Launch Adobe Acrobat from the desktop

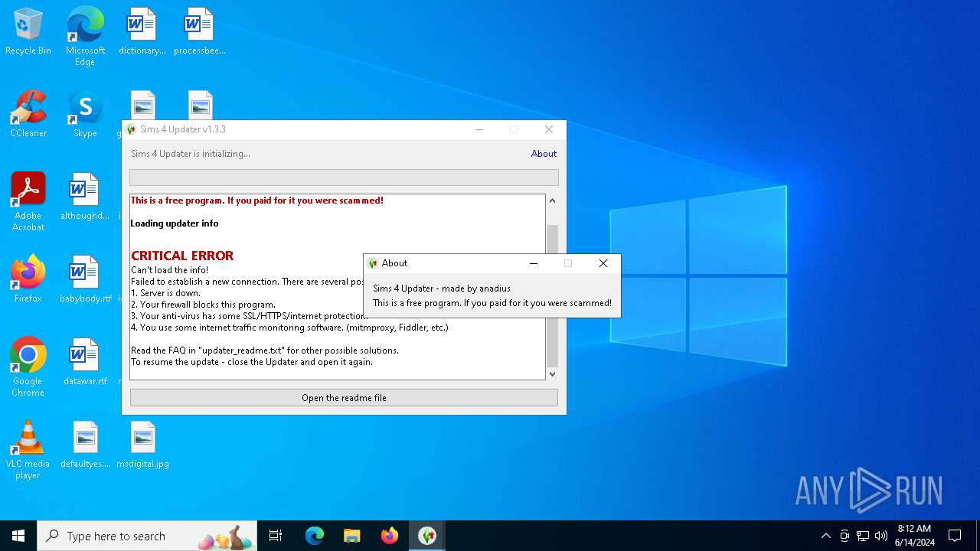(x=28, y=202)
